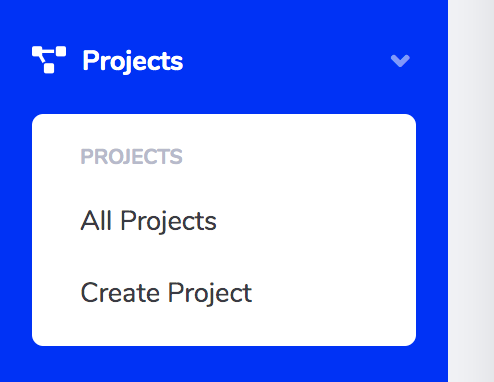494x382 pixels.
Task: Collapse the Projects menu using the chevron
Action: (400, 61)
